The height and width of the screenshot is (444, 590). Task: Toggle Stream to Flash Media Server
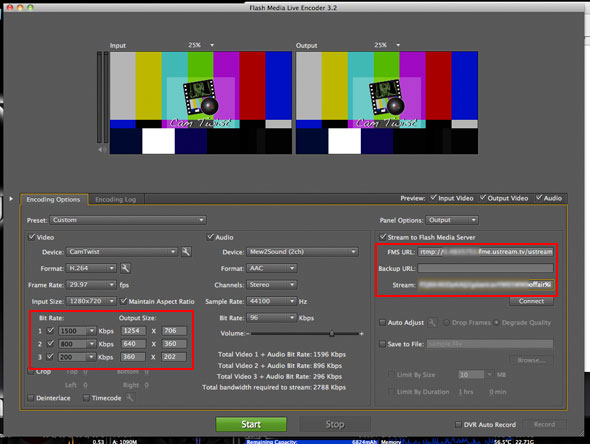(x=383, y=237)
